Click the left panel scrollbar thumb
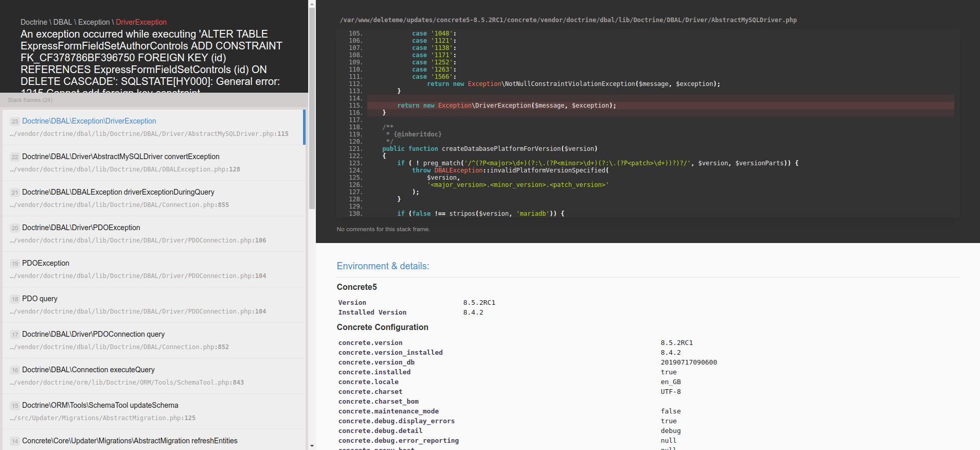Image resolution: width=980 pixels, height=450 pixels. pyautogui.click(x=312, y=108)
